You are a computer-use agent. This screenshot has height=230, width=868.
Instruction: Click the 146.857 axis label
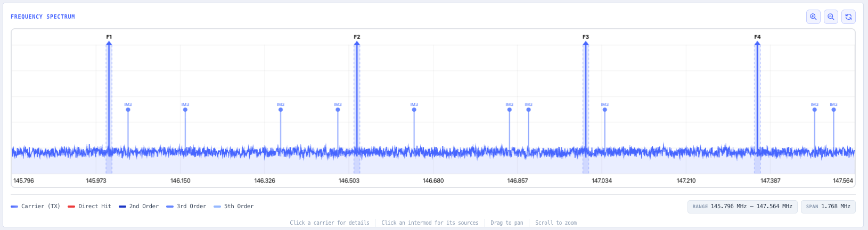[518, 181]
